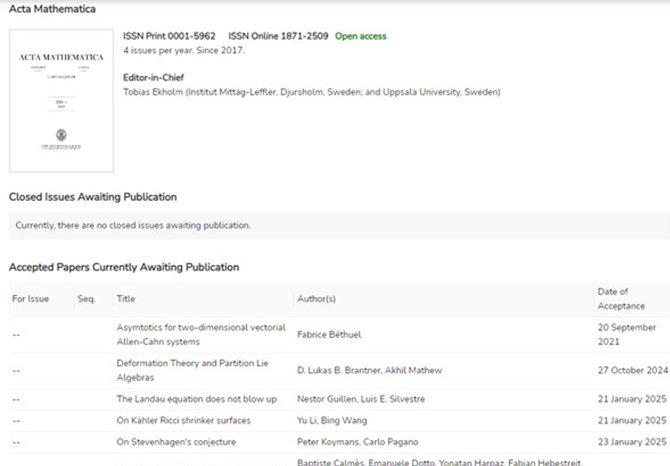
Task: Open On Kähler Ricci shrinker surfaces paper
Action: (184, 420)
